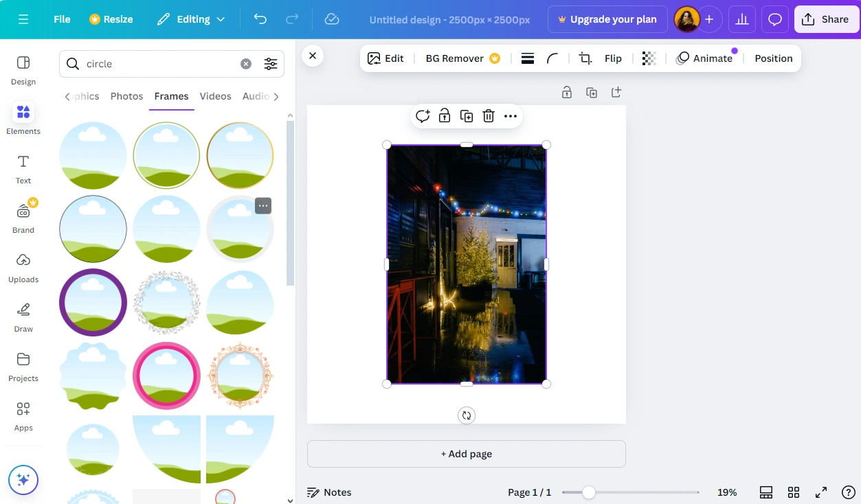This screenshot has height=504, width=861.
Task: Open the Text sidebar panel
Action: pos(23,169)
